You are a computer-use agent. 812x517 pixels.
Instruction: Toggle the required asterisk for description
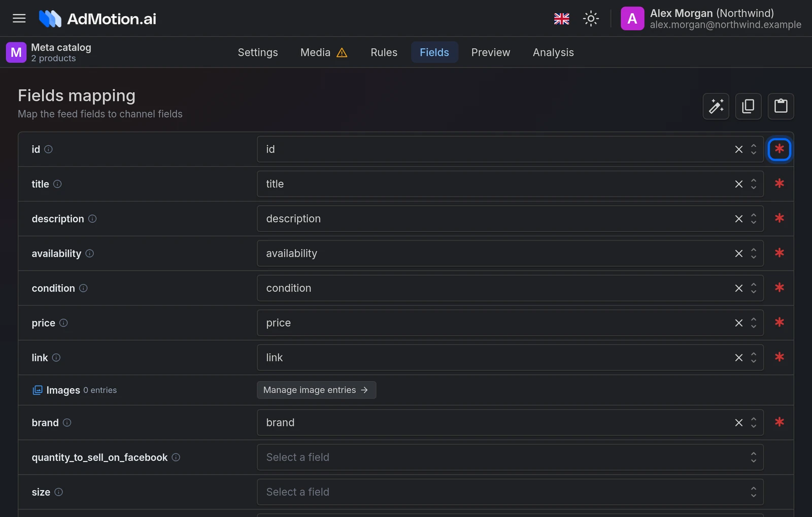point(779,219)
